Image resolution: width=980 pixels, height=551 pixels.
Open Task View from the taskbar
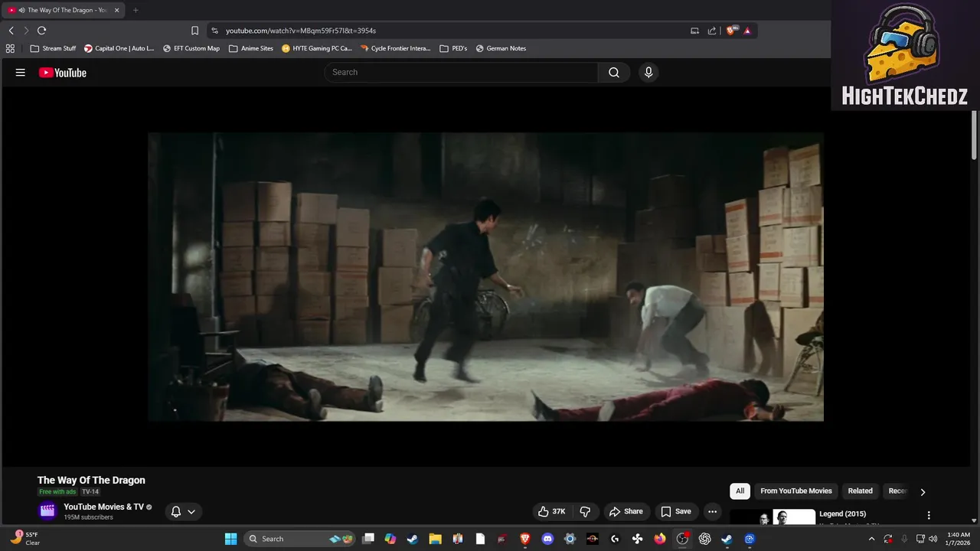[x=368, y=539]
